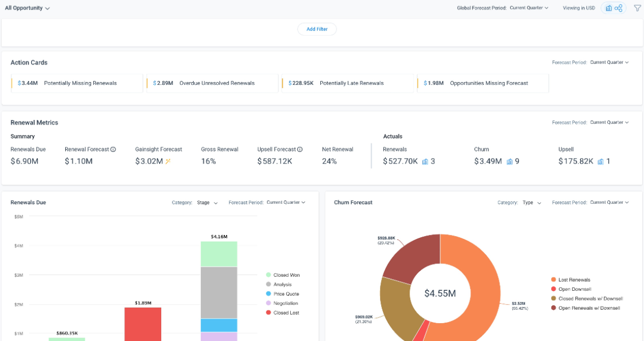
Task: Open Renewals Due Forecast Period dropdown
Action: [286, 203]
